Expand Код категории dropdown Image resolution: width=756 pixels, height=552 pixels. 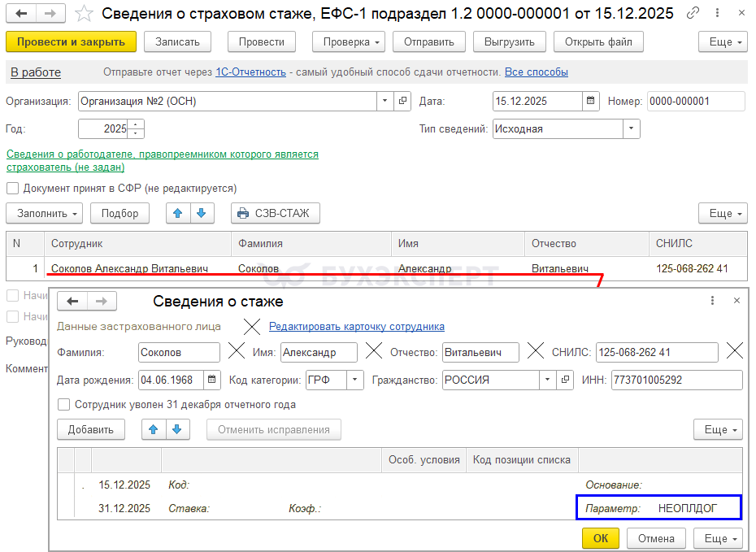355,380
